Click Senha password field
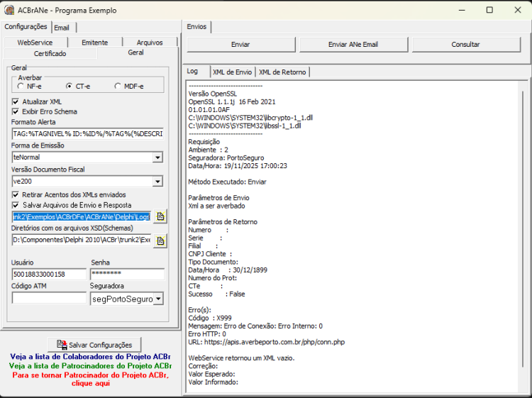The height and width of the screenshot is (398, 532). (x=128, y=274)
